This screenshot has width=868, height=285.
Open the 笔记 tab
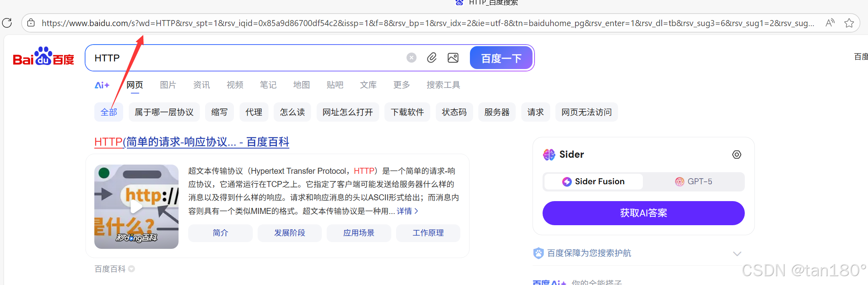268,85
